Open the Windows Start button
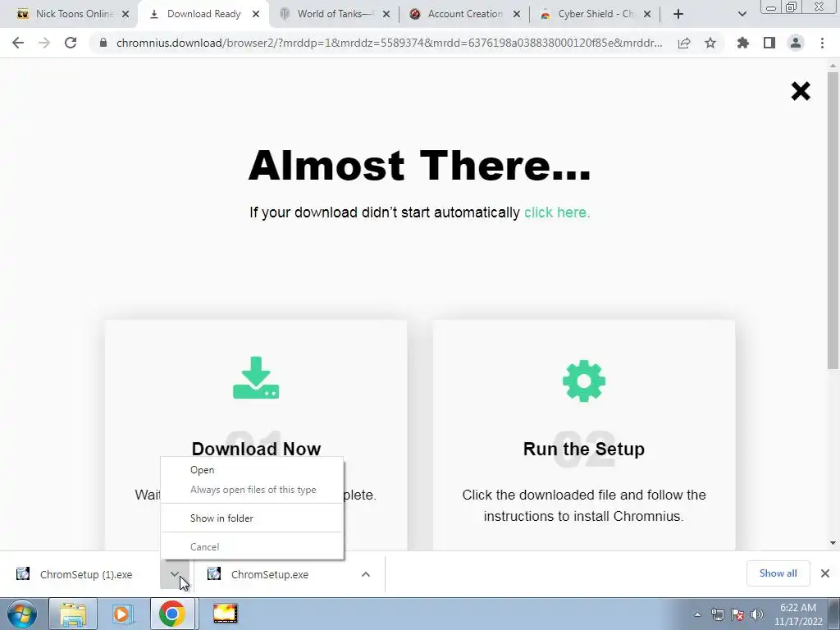The height and width of the screenshot is (630, 840). 22,614
